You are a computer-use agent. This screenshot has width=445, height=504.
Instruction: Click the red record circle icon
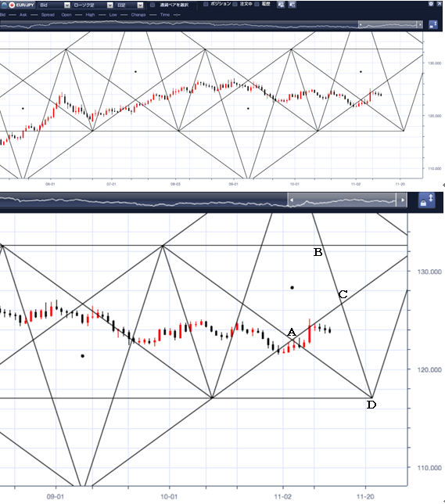12,5
